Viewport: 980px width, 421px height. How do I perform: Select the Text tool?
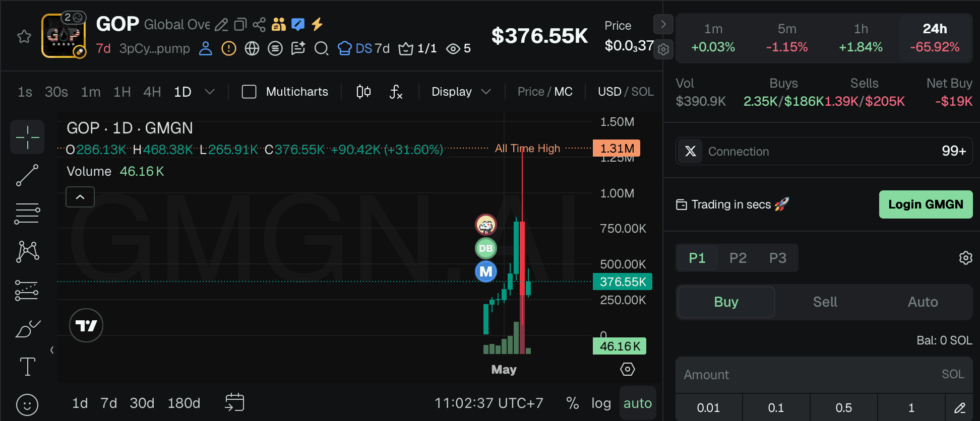(27, 367)
